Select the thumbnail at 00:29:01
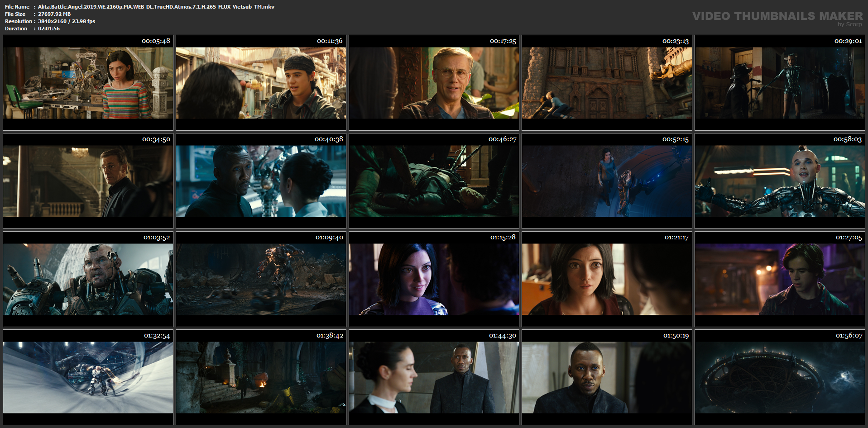Screen dimensions: 868x428 (x=780, y=83)
